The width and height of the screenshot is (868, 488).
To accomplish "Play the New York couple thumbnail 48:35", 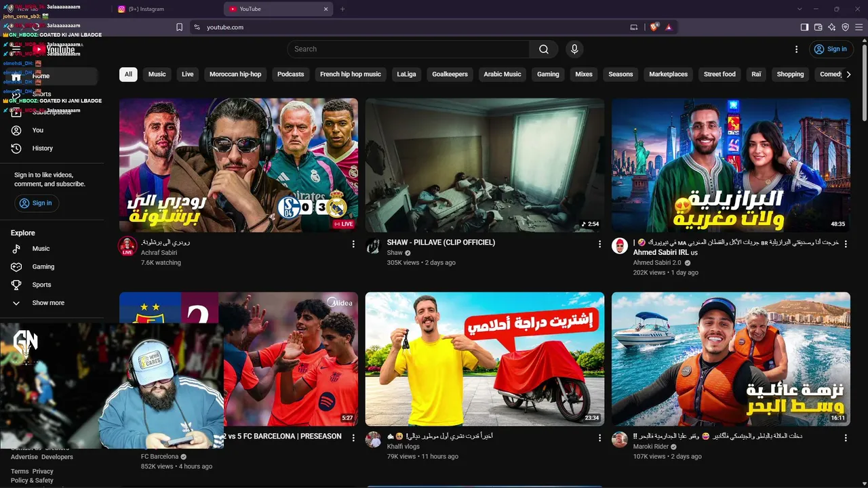I will tap(731, 165).
